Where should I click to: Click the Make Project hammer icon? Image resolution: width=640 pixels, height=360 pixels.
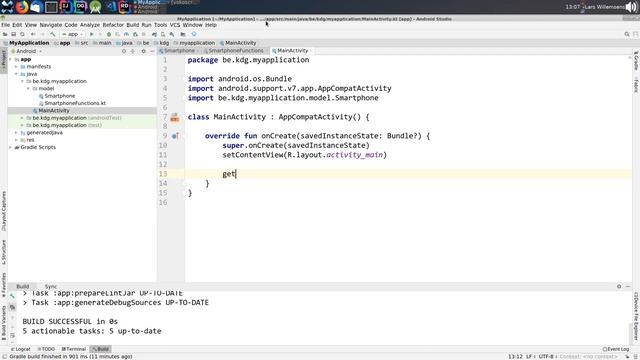(x=53, y=34)
